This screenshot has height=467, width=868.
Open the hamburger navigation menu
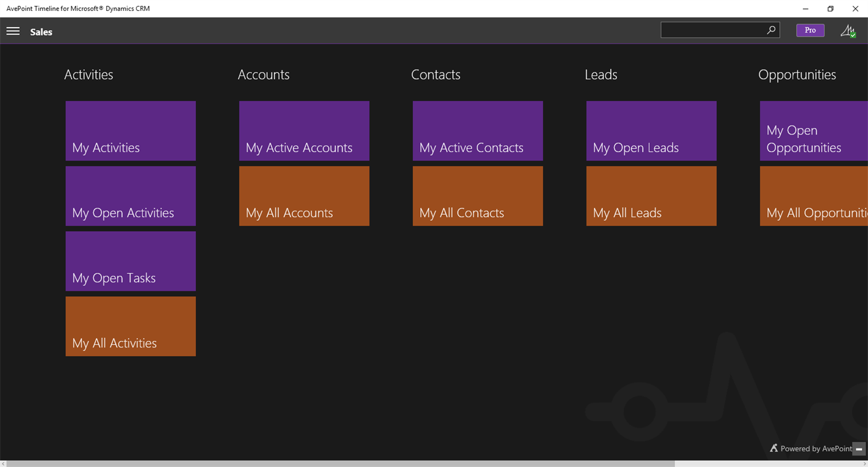pos(13,31)
